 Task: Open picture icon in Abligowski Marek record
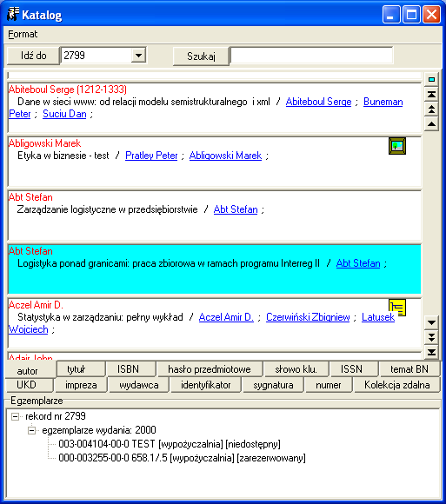point(397,146)
